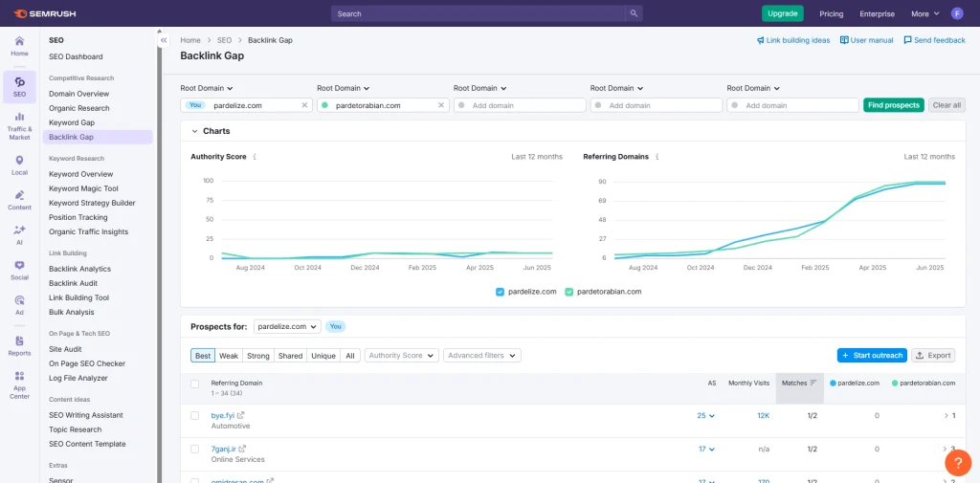This screenshot has height=483, width=980.
Task: Select the Strong prospects tab
Action: (x=258, y=356)
